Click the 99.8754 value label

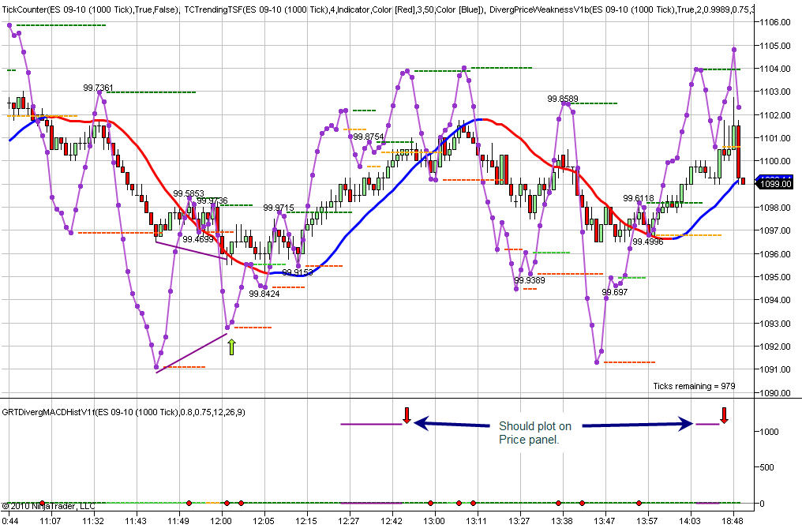pyautogui.click(x=369, y=137)
